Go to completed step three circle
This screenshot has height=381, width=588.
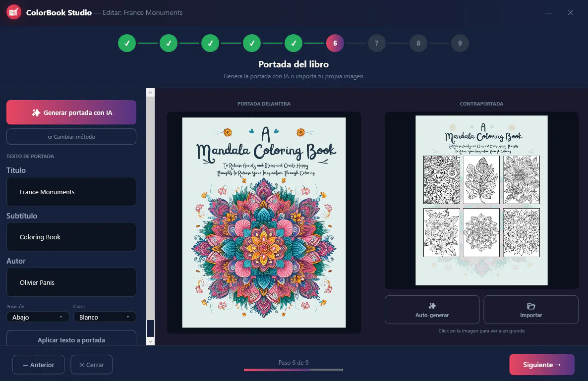click(x=210, y=43)
